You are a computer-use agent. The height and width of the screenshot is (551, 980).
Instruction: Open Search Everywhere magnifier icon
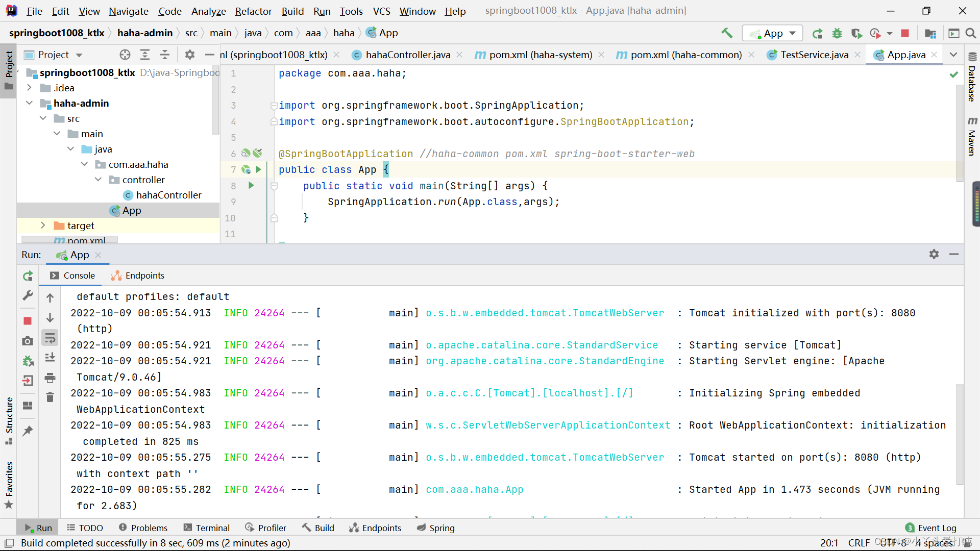[x=971, y=33]
